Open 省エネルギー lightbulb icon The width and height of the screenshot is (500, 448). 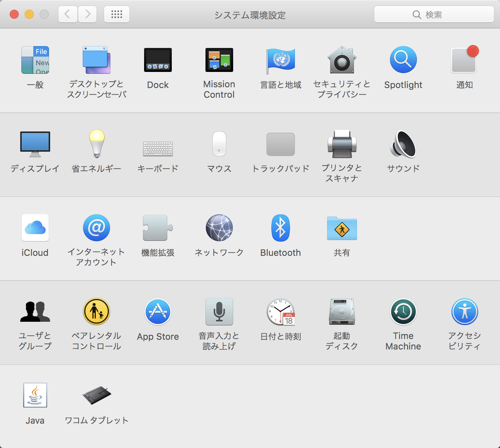(97, 144)
